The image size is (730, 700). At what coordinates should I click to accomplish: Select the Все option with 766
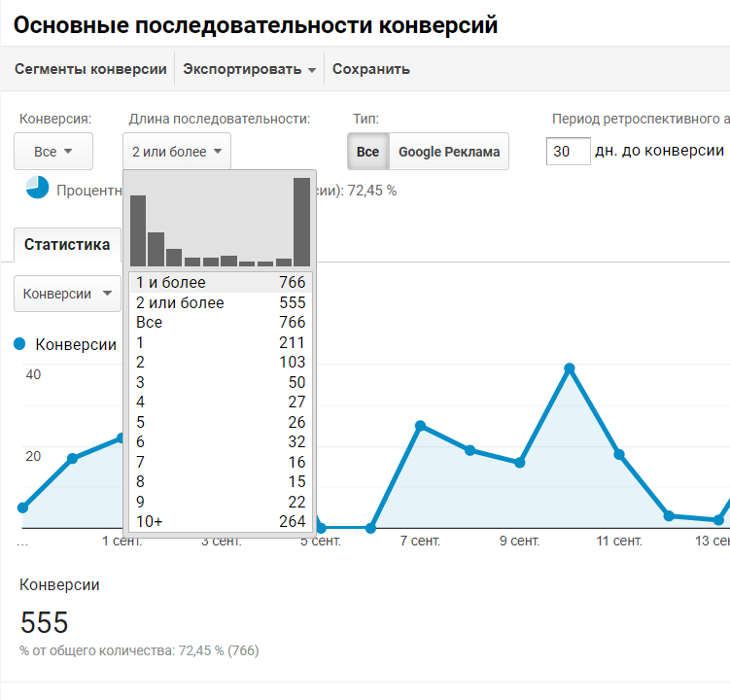[x=220, y=323]
